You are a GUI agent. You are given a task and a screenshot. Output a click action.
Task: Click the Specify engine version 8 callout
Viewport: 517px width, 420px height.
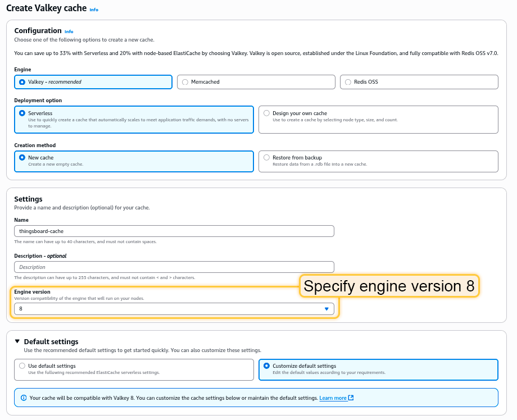pyautogui.click(x=389, y=286)
